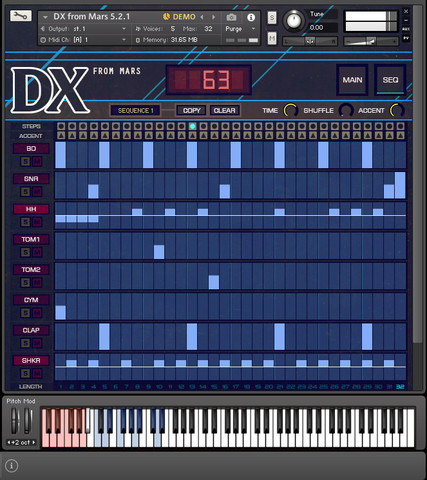The image size is (427, 480).
Task: Adjust the ACCENT knob
Action: 397,110
